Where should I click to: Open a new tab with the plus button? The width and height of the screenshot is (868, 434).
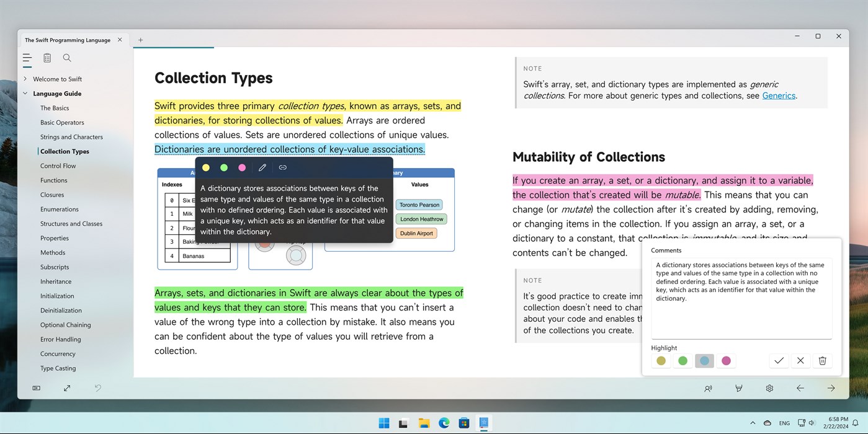pyautogui.click(x=140, y=39)
